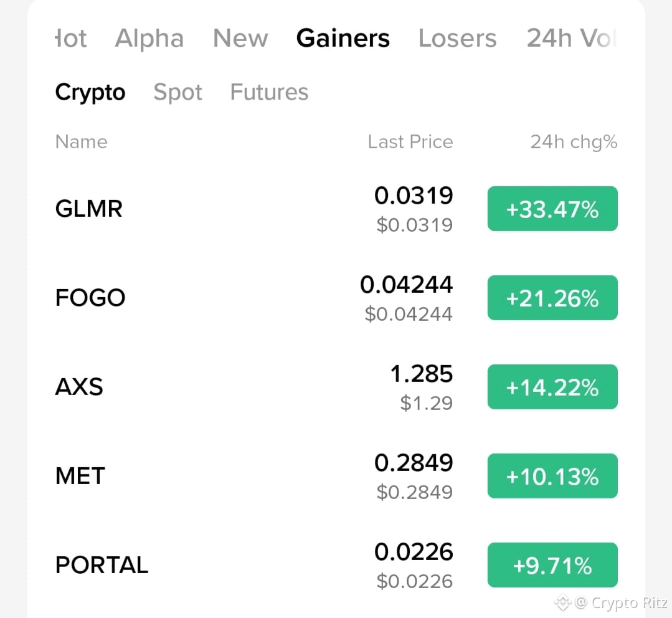672x618 pixels.
Task: Open the New listings tab
Action: click(x=240, y=38)
